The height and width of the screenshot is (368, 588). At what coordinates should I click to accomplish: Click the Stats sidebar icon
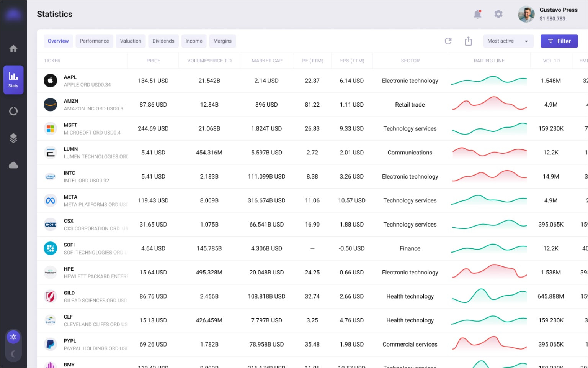click(x=13, y=79)
